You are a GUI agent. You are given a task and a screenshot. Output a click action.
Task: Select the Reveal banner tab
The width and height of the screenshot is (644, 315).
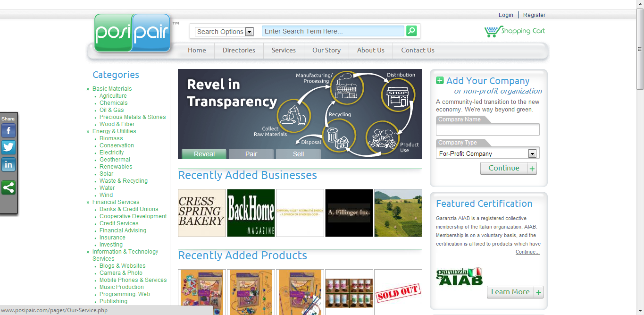(204, 154)
